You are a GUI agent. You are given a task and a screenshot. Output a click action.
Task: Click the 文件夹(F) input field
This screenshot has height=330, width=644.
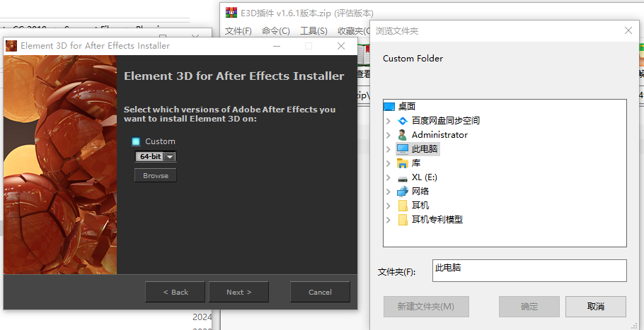click(x=529, y=271)
